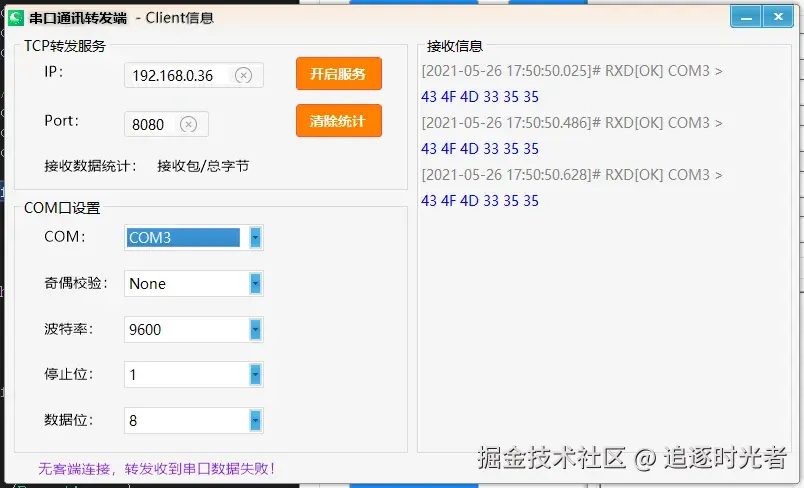Click the 9600 baud rate value

click(145, 329)
